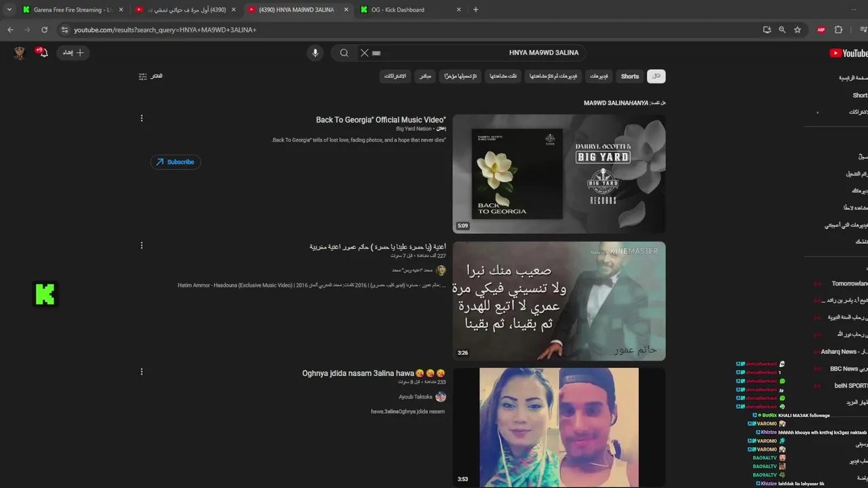Click the voice search microphone icon

point(315,53)
